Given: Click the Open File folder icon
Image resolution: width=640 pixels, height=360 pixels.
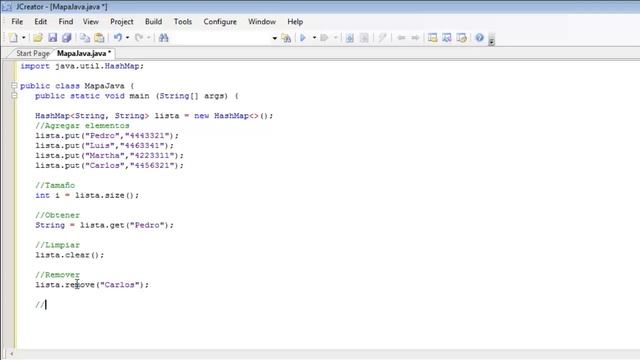Looking at the screenshot, I should coord(38,38).
